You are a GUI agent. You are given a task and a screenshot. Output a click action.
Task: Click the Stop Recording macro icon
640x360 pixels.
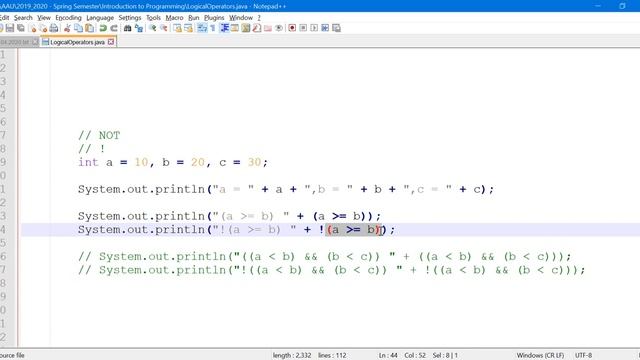pyautogui.click(x=303, y=28)
